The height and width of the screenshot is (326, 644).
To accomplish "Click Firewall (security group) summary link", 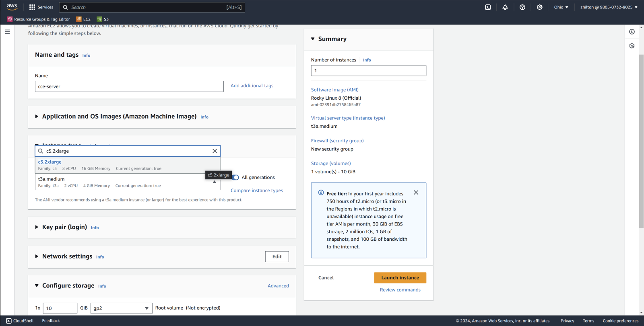I will pos(337,141).
